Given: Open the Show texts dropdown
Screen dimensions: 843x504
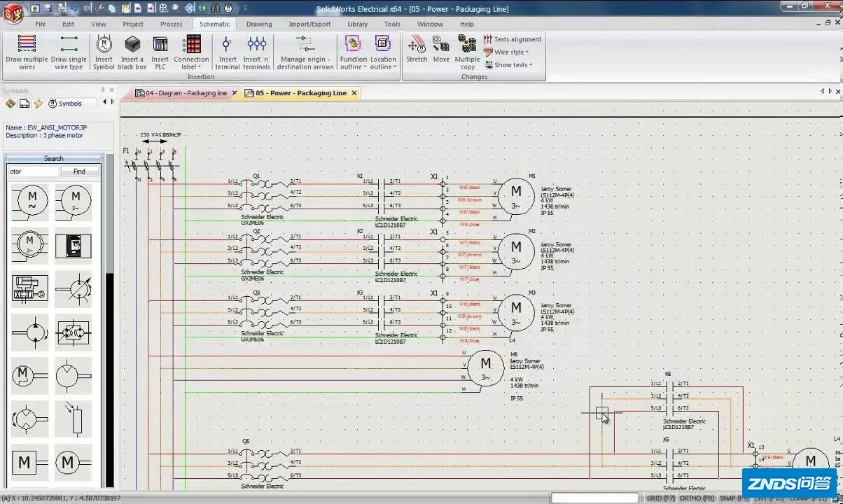Looking at the screenshot, I should pyautogui.click(x=513, y=65).
